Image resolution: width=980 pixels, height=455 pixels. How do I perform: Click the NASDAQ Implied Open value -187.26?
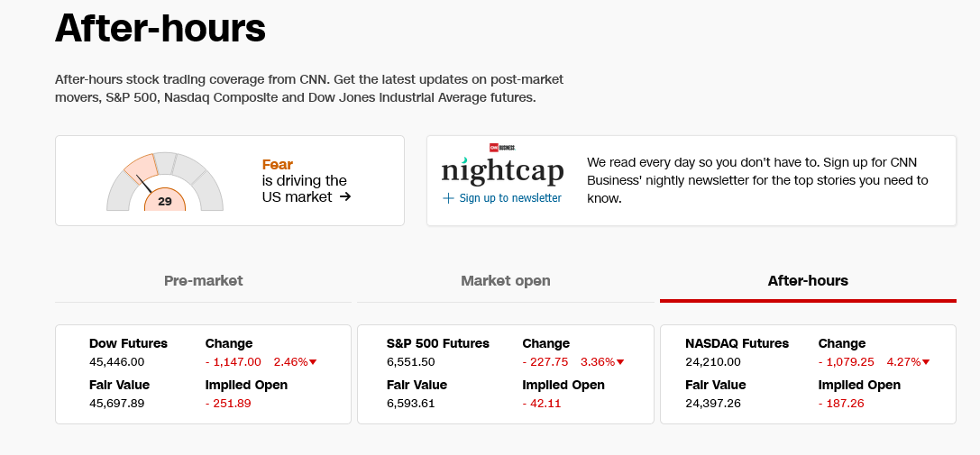[x=841, y=404]
